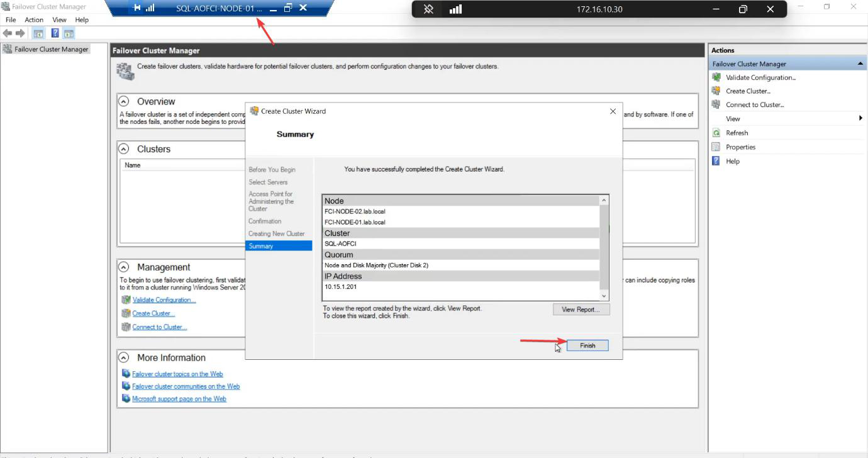Click the SQL-AOFCI cluster name entry
This screenshot has width=868, height=458.
tap(340, 243)
